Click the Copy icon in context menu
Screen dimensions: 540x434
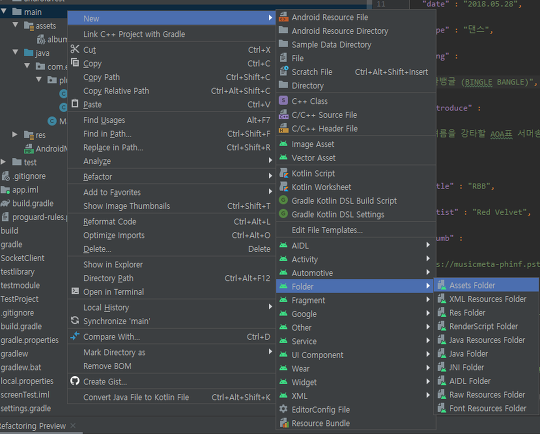[x=75, y=63]
